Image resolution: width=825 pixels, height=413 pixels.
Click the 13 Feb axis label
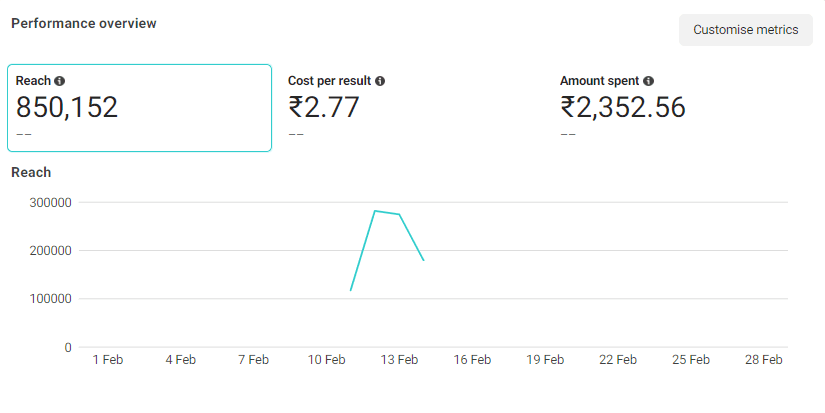399,360
